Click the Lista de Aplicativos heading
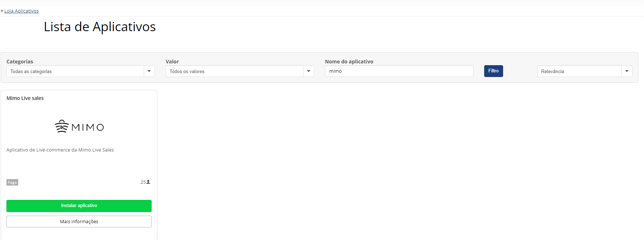This screenshot has height=240, width=644. (100, 27)
